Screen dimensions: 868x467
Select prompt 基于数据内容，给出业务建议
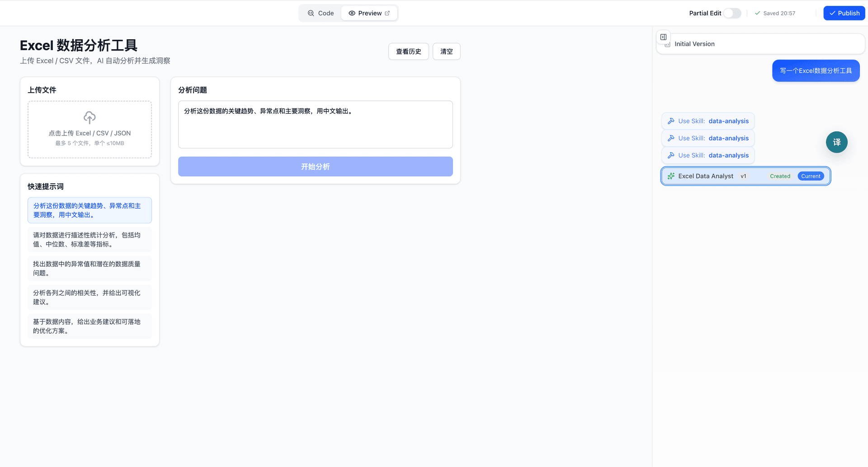pyautogui.click(x=90, y=326)
